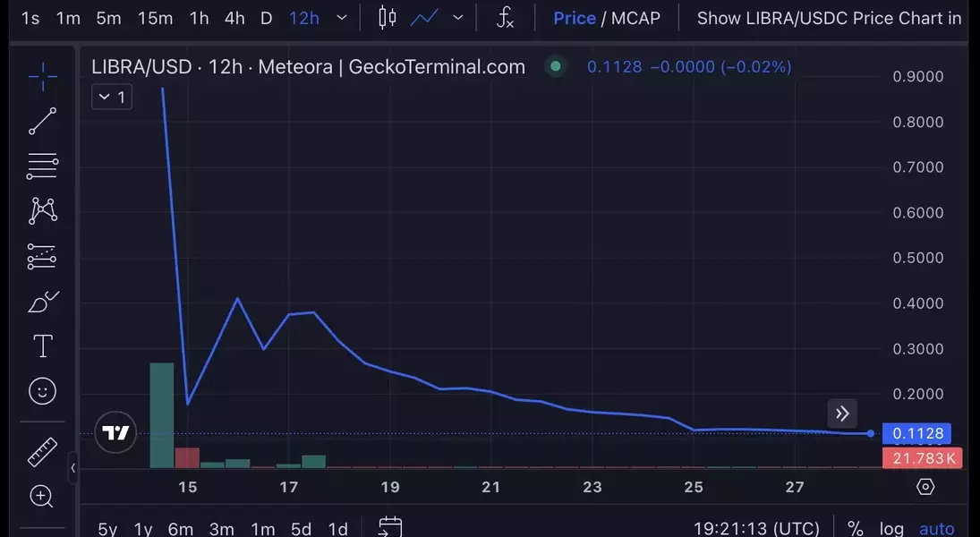Open the indicators fx menu
This screenshot has width=980, height=537.
coord(505,18)
